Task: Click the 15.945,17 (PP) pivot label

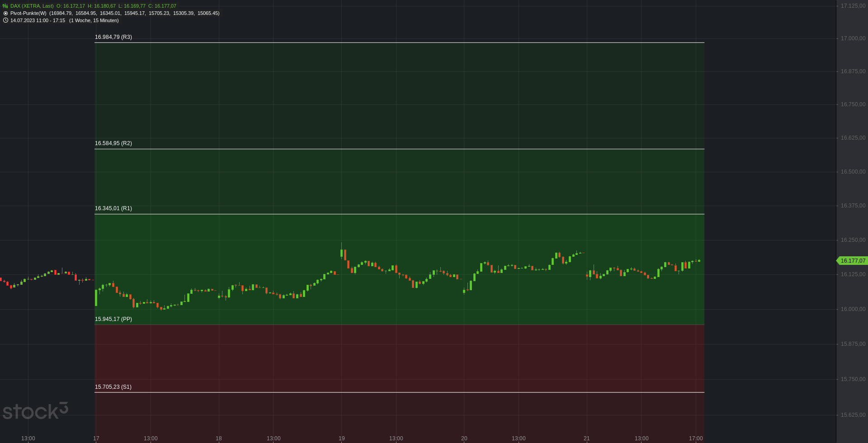Action: (113, 319)
